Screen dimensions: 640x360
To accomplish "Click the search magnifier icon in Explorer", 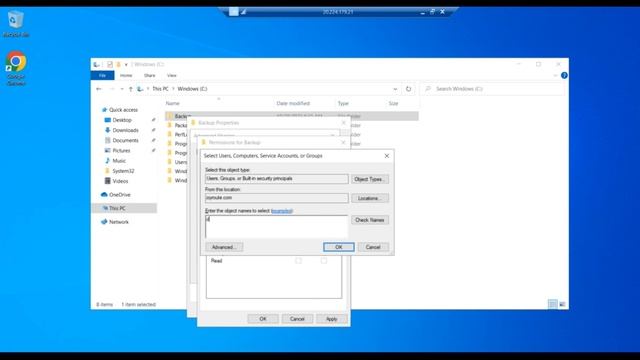I will pyautogui.click(x=428, y=89).
